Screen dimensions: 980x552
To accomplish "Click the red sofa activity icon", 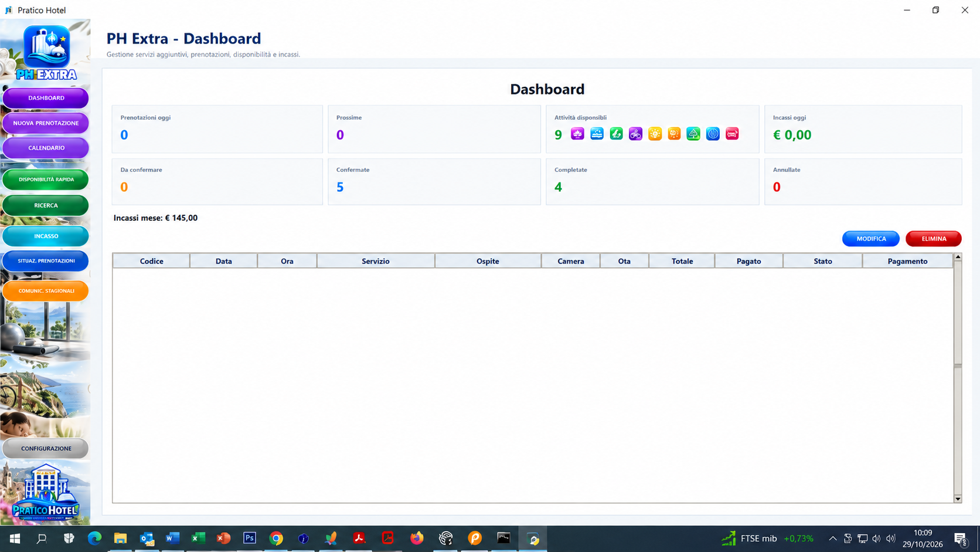I will pyautogui.click(x=732, y=134).
